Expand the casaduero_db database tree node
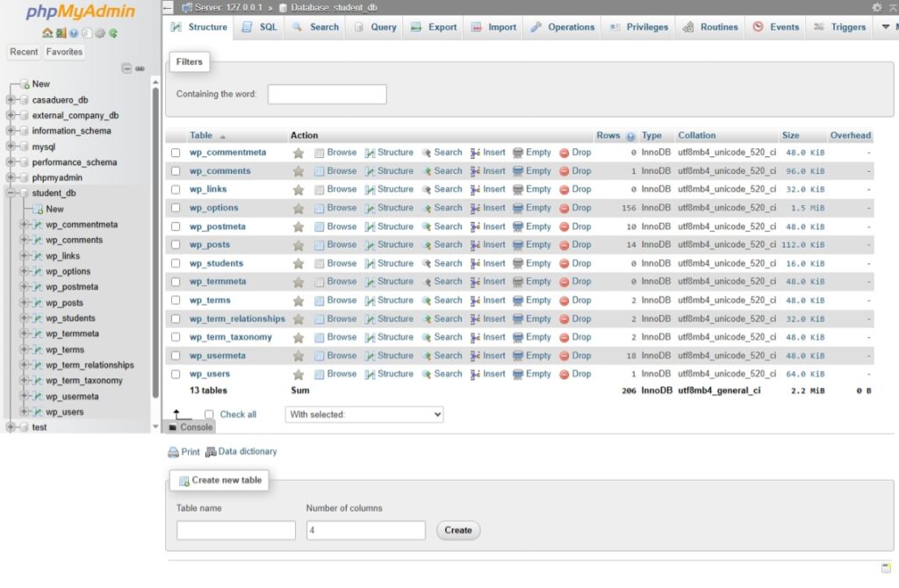The height and width of the screenshot is (588, 899). coord(11,100)
